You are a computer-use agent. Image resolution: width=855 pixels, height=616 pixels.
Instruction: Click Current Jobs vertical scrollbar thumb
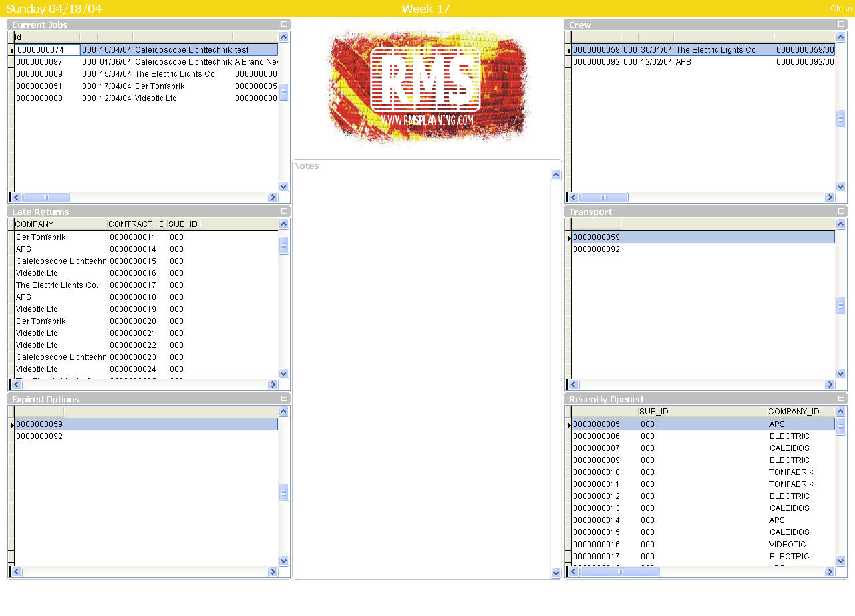(x=284, y=92)
